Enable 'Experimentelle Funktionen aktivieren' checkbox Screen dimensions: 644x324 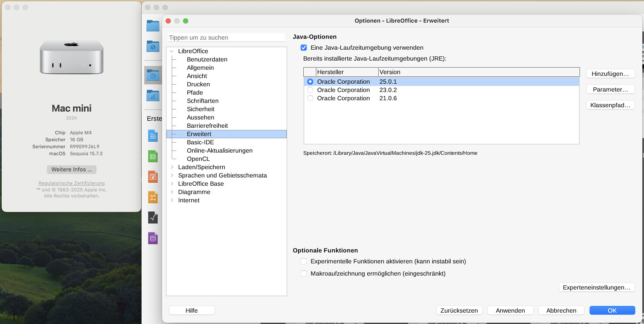coord(304,261)
